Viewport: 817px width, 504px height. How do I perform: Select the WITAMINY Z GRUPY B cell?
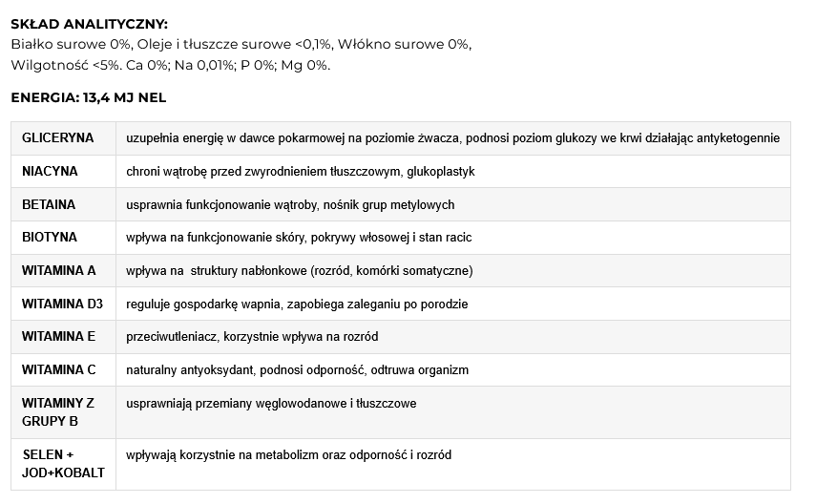(x=64, y=412)
